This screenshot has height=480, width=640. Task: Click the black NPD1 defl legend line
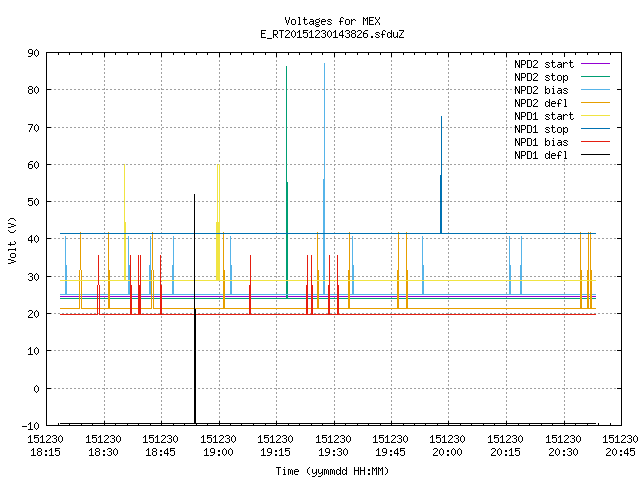coord(595,155)
